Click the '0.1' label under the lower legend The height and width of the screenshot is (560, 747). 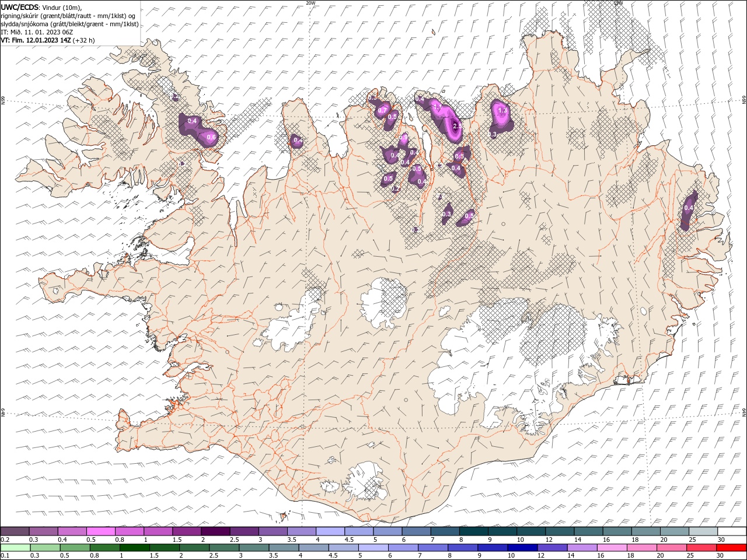click(5, 556)
